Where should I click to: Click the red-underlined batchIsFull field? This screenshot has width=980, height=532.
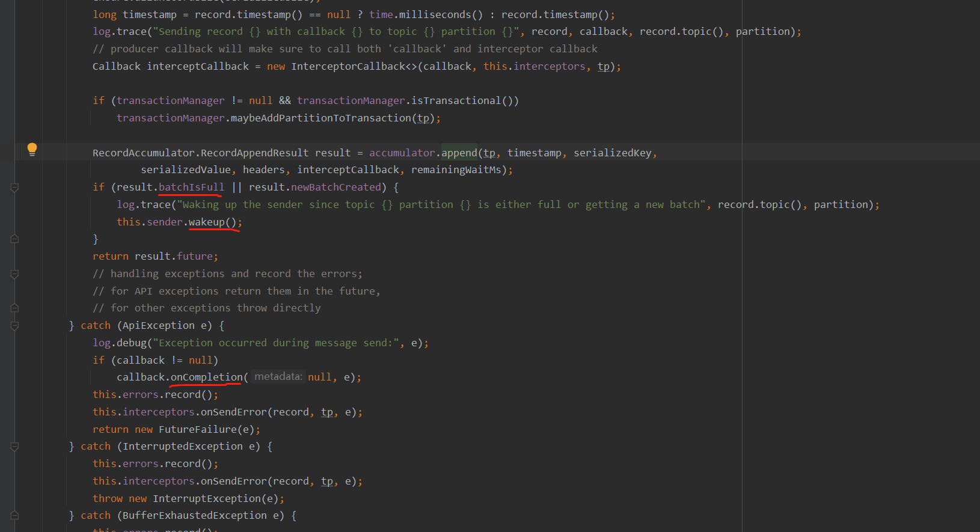(191, 188)
